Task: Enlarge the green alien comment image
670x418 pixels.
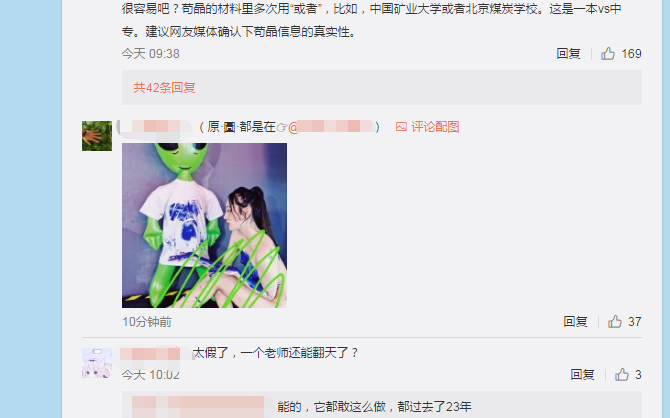Action: point(204,225)
